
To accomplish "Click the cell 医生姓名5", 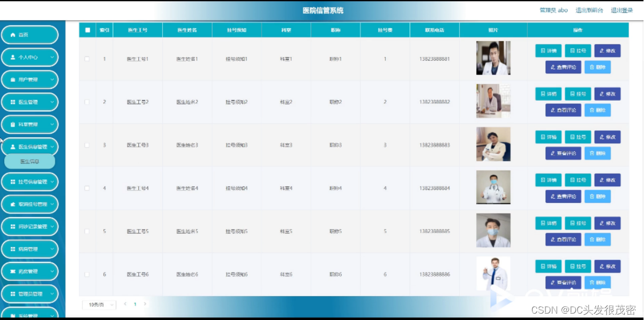I will (x=187, y=231).
